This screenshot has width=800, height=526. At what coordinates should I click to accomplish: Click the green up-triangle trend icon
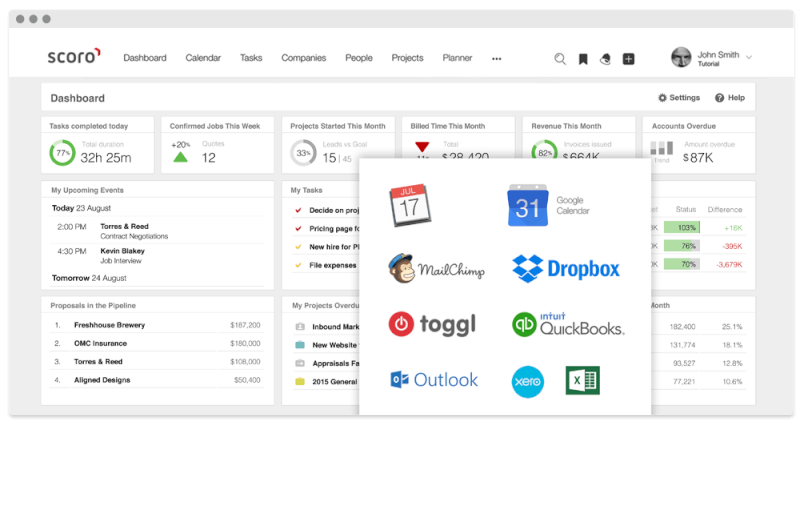180,157
